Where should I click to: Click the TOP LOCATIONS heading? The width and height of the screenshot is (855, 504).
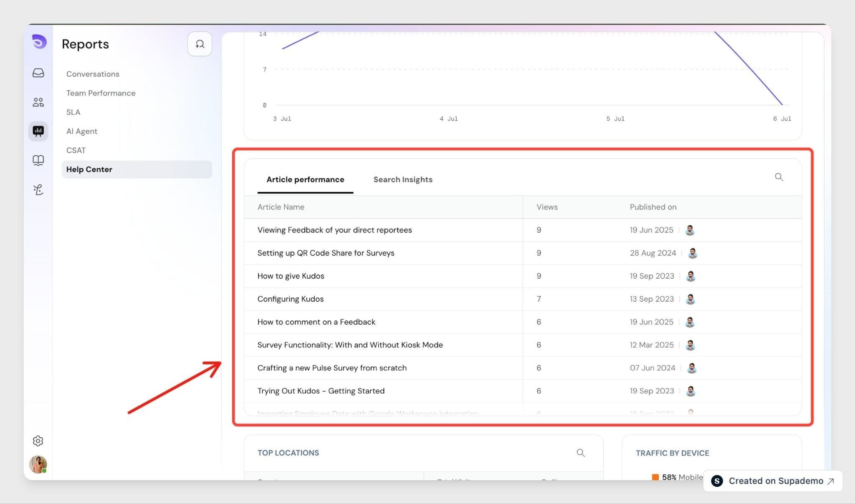click(288, 453)
